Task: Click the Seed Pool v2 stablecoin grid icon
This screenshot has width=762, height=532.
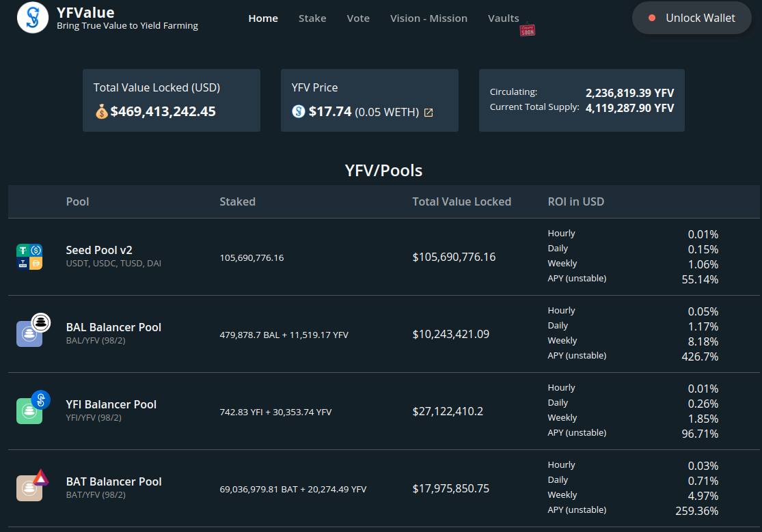Action: click(x=29, y=257)
